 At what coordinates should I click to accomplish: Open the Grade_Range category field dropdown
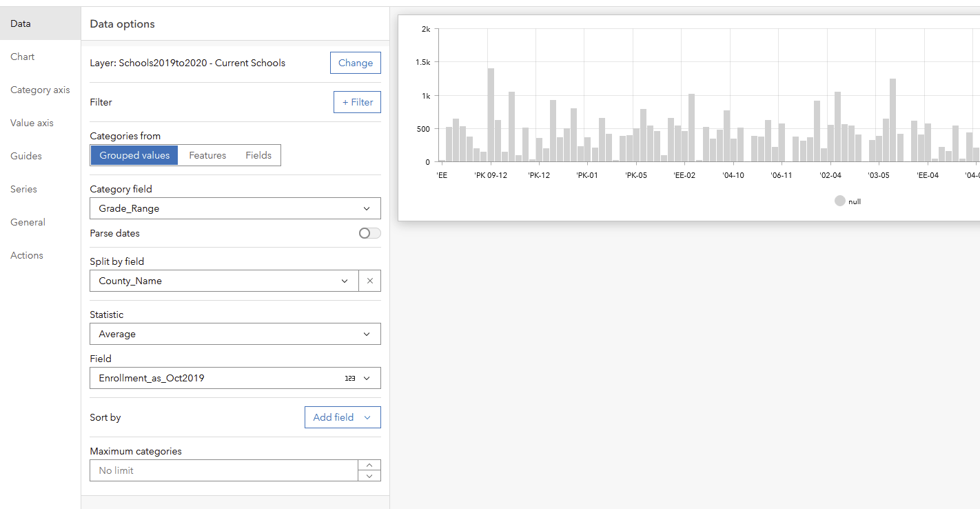(235, 208)
